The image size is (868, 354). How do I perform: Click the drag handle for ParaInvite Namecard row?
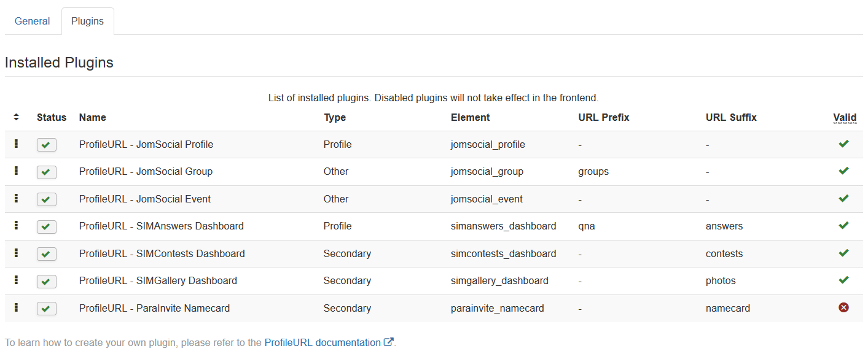tap(16, 308)
